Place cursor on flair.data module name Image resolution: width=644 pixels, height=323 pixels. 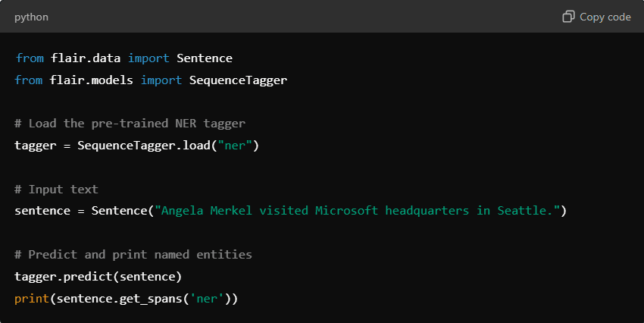[86, 58]
